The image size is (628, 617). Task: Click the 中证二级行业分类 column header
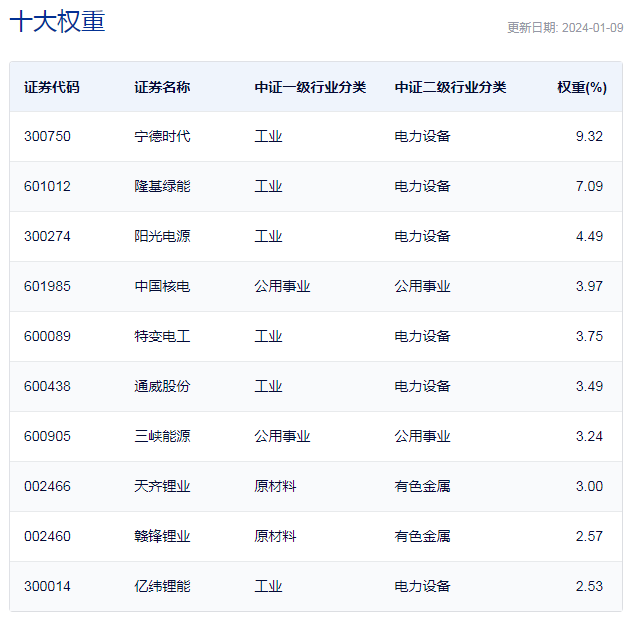pos(450,87)
